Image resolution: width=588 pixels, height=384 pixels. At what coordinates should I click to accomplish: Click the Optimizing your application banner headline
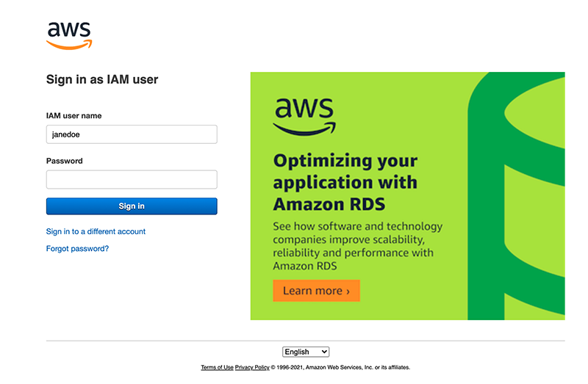click(x=345, y=182)
